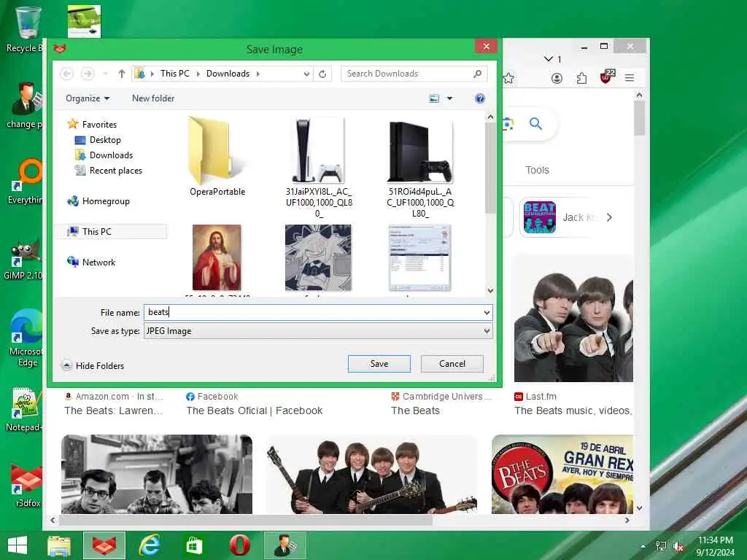Click the blue search magnifier on the page
Image resolution: width=747 pixels, height=560 pixels.
tap(535, 124)
